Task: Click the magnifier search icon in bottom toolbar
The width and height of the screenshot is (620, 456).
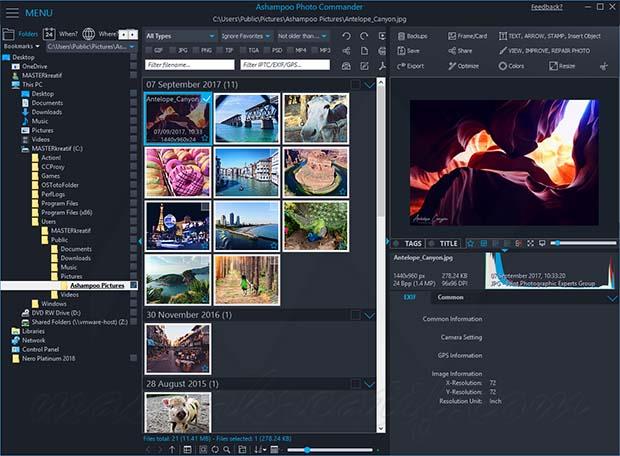Action: point(227,450)
